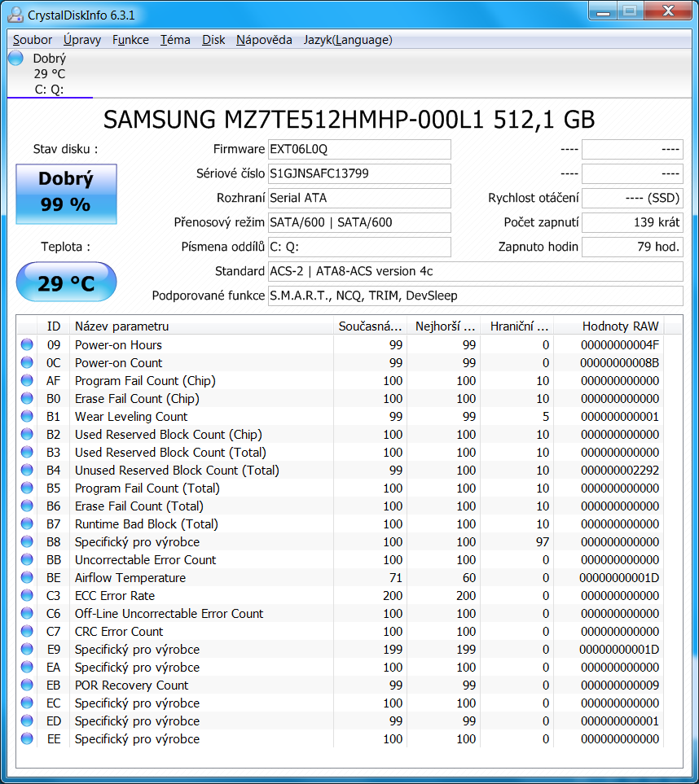Click status orb for Wear Leveling Count
The height and width of the screenshot is (784, 699).
tap(28, 417)
